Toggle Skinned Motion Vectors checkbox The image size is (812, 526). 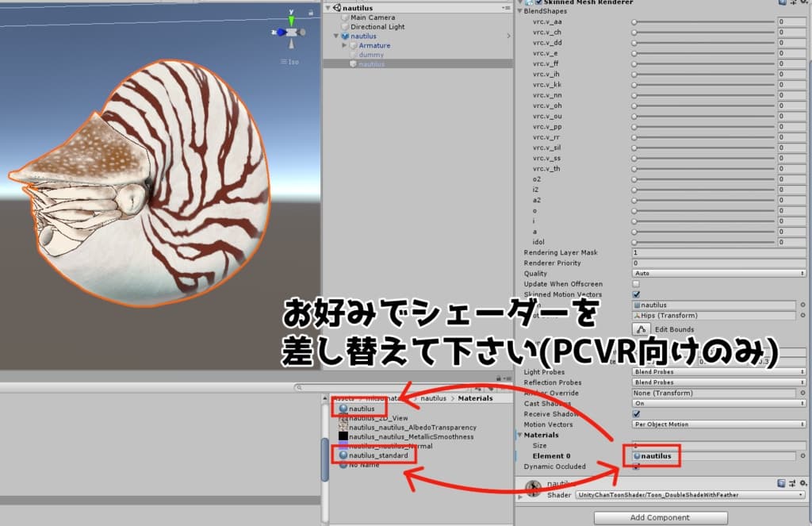coord(636,294)
